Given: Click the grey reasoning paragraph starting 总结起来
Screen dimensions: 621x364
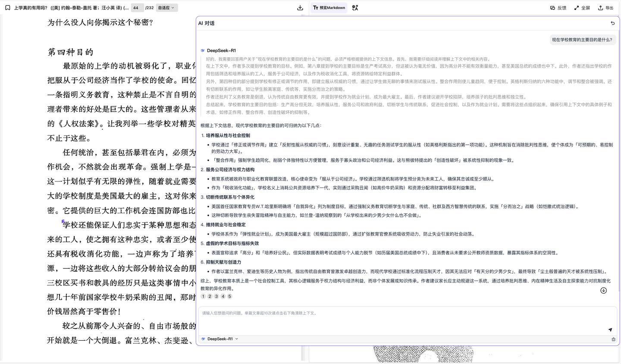Looking at the screenshot, I should [x=409, y=108].
